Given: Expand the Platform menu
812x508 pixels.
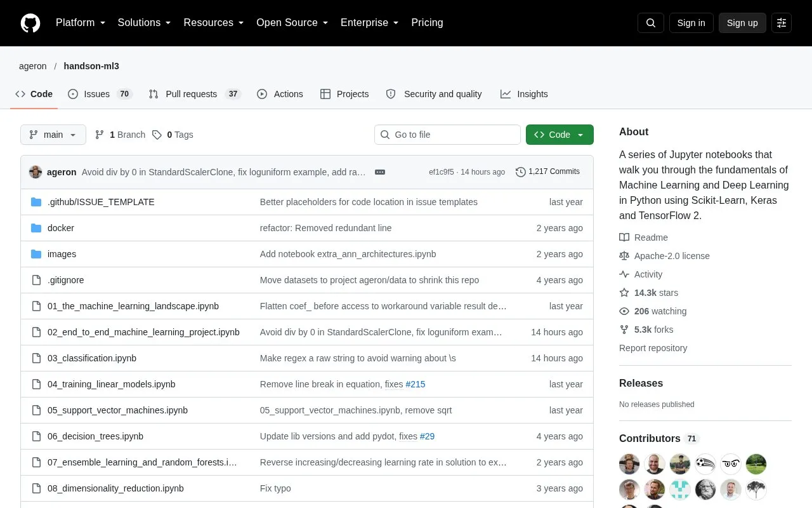Looking at the screenshot, I should (x=81, y=23).
